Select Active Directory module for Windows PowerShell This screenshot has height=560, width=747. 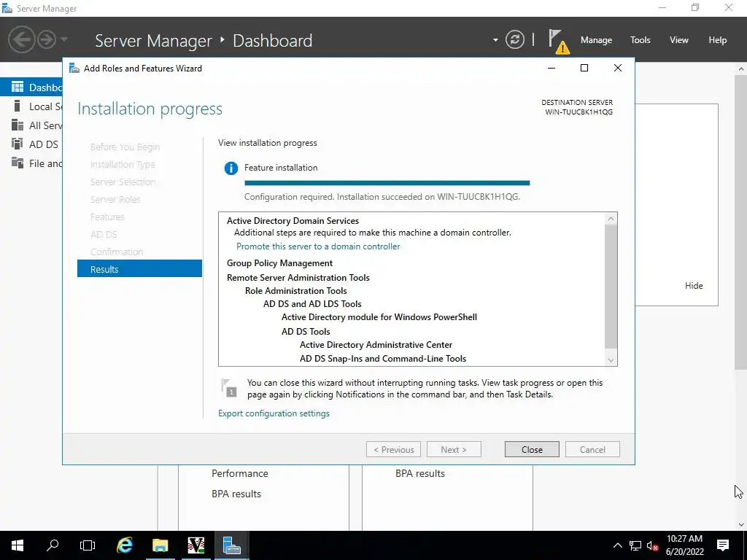[379, 317]
